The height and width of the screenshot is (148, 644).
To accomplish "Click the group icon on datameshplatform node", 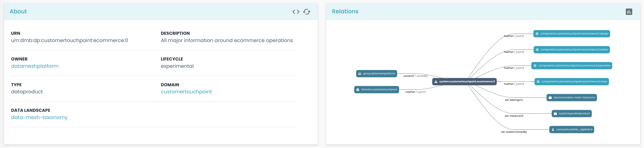I will 360,73.
